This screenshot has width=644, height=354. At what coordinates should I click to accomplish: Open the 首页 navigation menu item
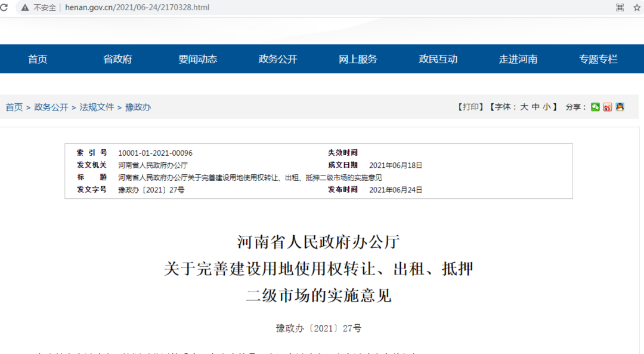pyautogui.click(x=38, y=59)
